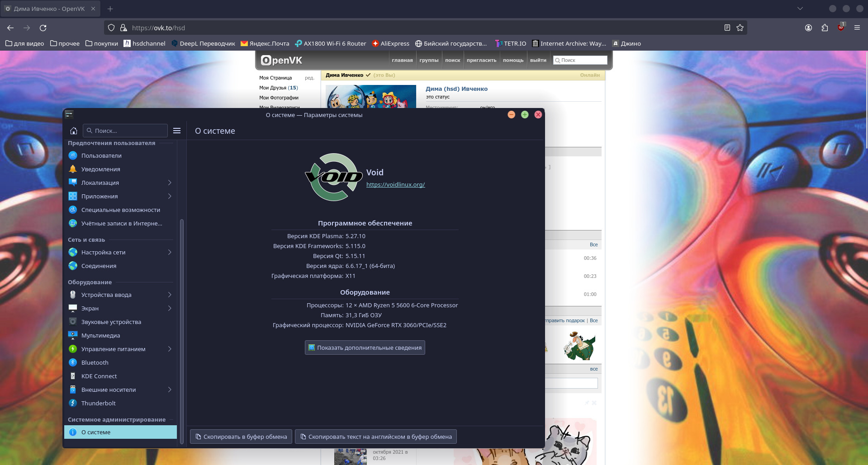Screen dimensions: 868x465
Task: Open the Firefox application menu
Action: 857,28
